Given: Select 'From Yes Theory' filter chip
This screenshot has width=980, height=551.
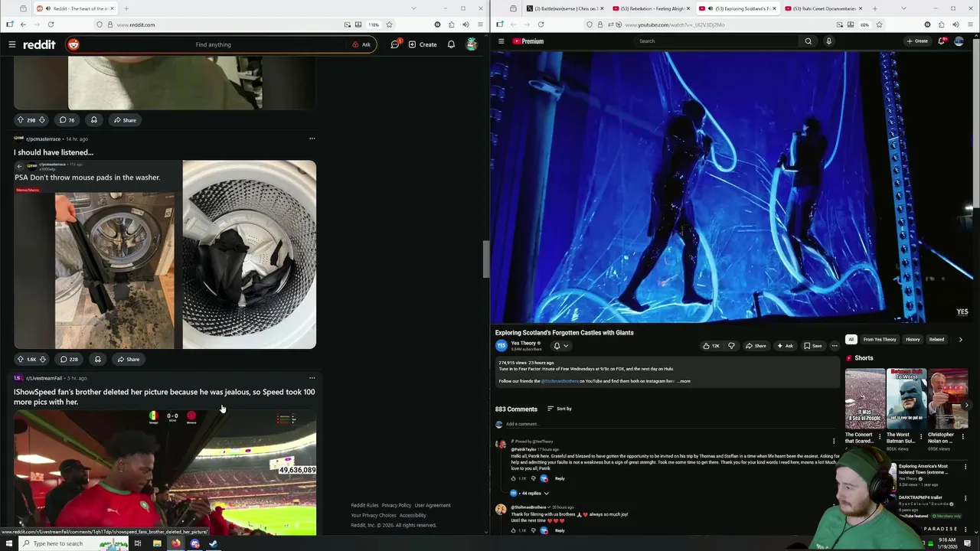Looking at the screenshot, I should click(x=879, y=339).
